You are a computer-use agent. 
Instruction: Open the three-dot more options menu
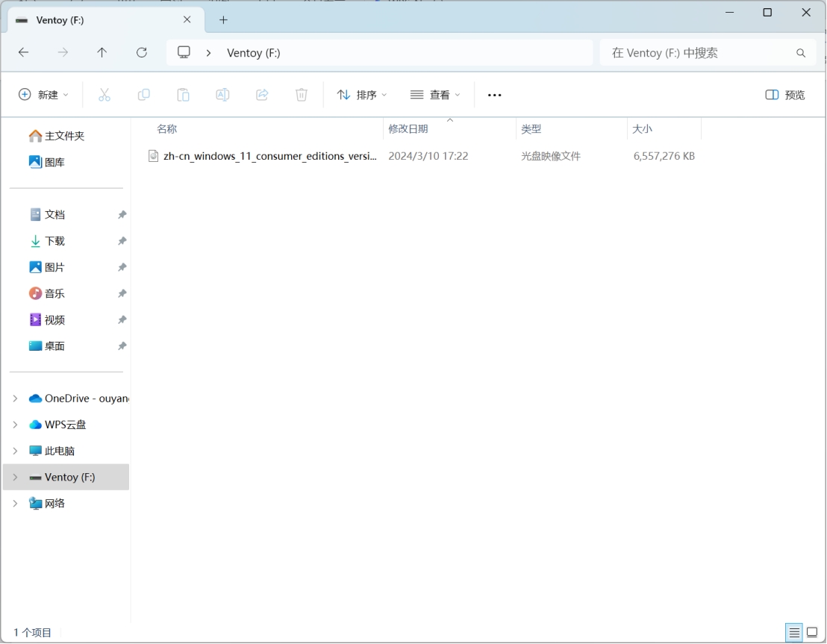[494, 95]
